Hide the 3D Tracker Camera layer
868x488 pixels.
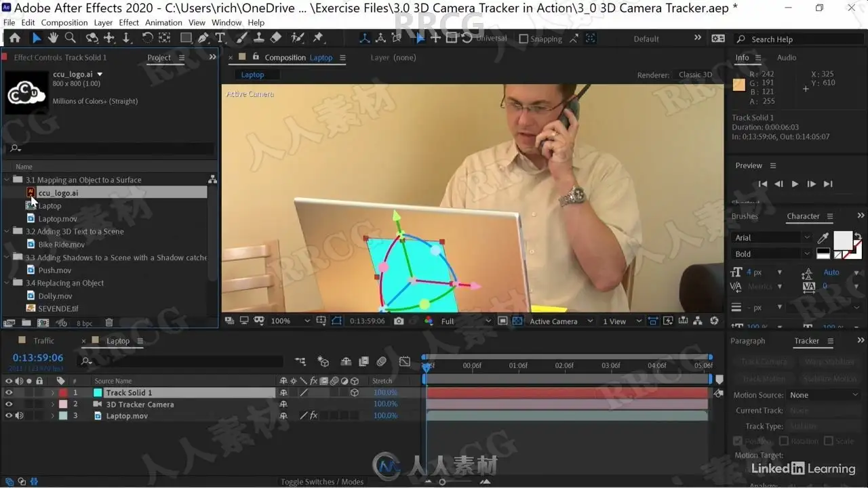(x=9, y=404)
